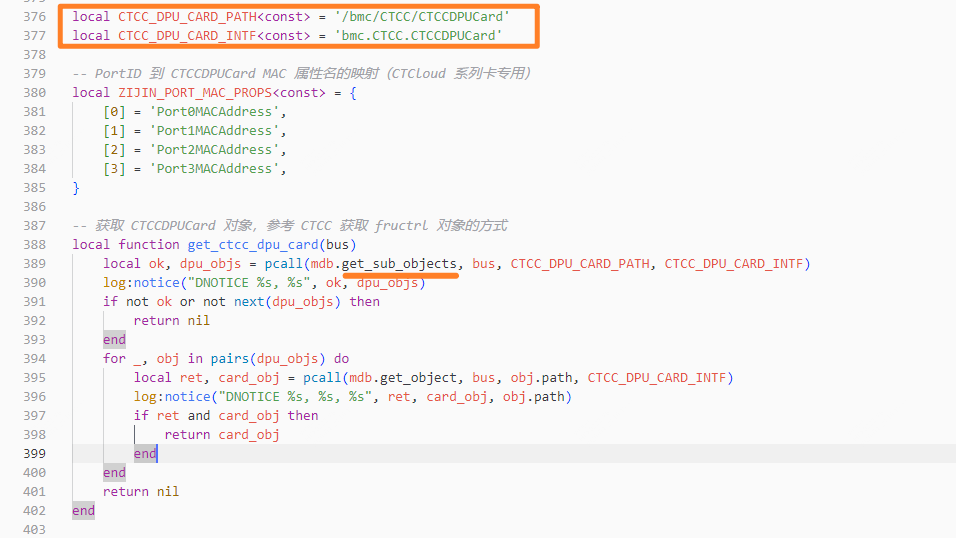Click line number 376 in the gutter

coord(35,16)
